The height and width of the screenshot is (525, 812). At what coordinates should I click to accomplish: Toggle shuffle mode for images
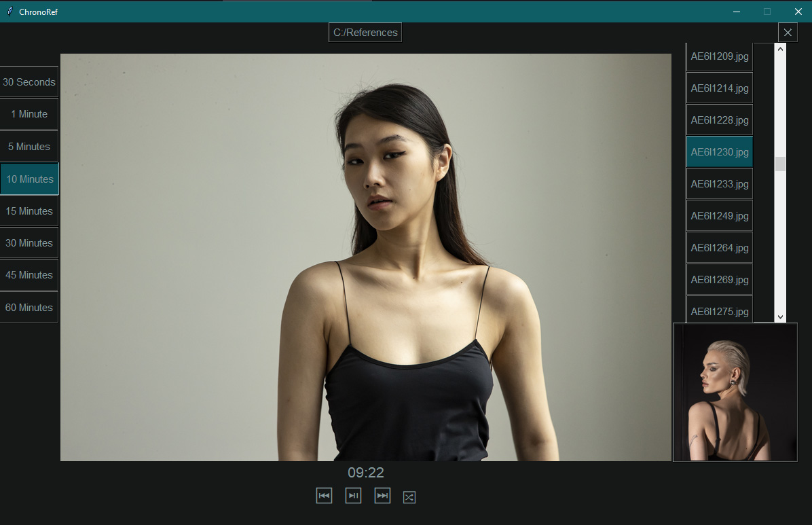(409, 497)
